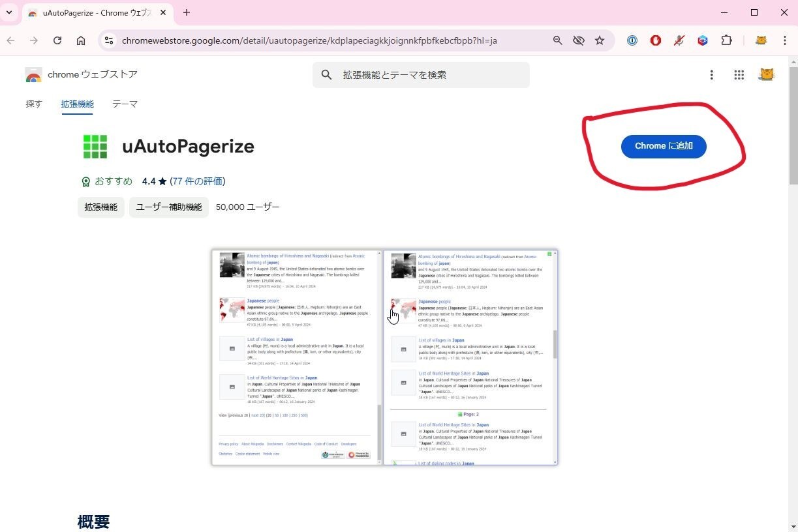This screenshot has height=532, width=798.
Task: Select the uAutoPagerize browser tab
Action: tap(97, 13)
